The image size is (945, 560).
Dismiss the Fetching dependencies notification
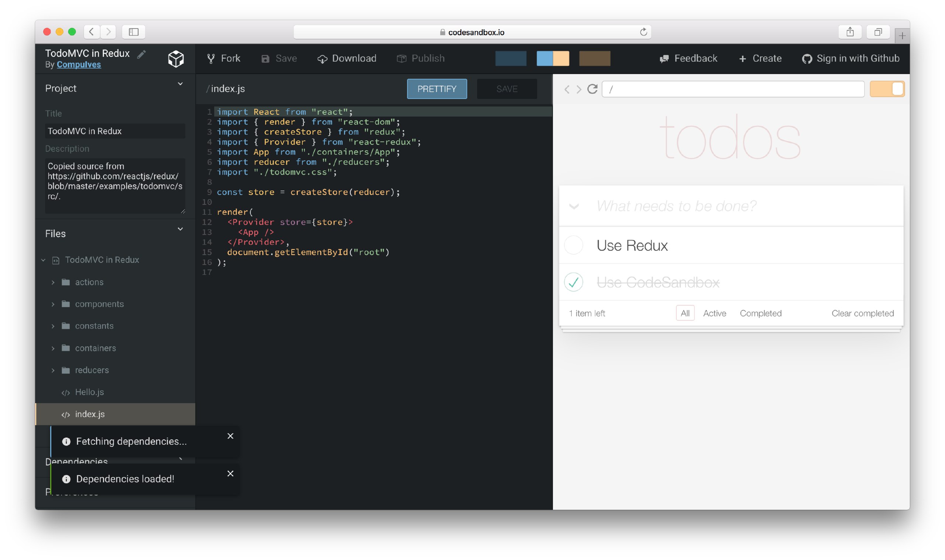pos(230,436)
